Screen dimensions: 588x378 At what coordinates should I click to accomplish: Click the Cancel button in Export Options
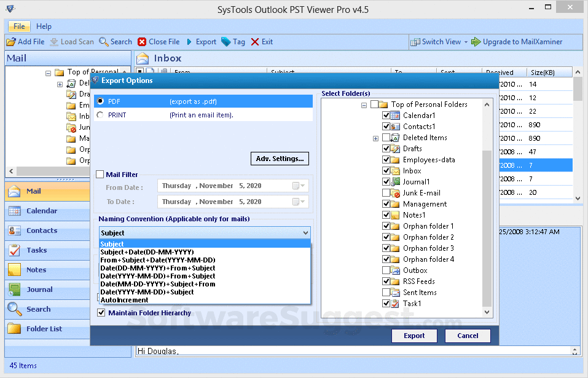point(468,336)
